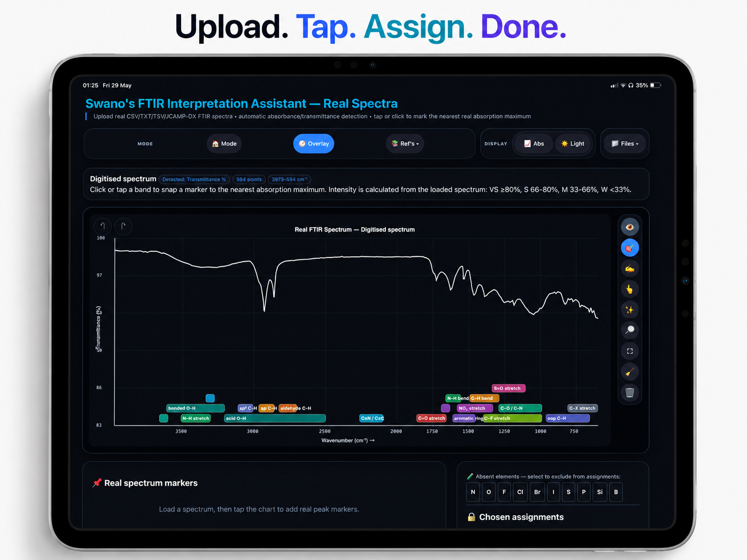Expand the Files dropdown
Image resolution: width=747 pixels, height=560 pixels.
[625, 144]
